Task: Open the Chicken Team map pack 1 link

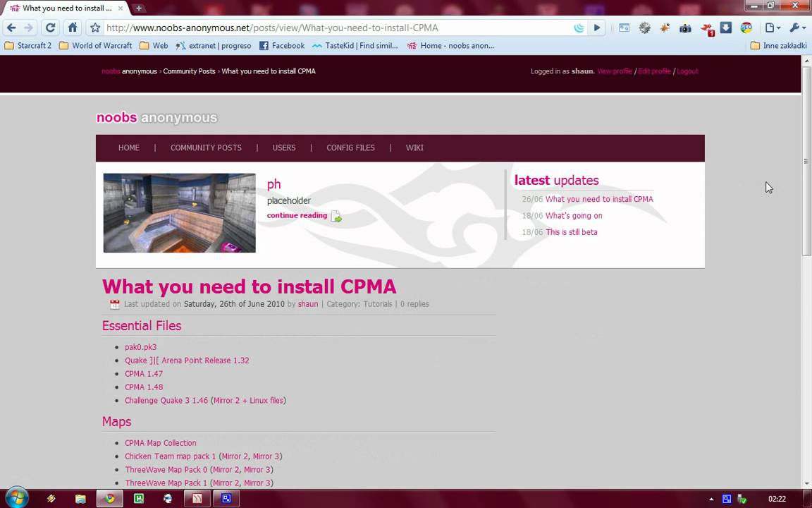Action: (171, 456)
